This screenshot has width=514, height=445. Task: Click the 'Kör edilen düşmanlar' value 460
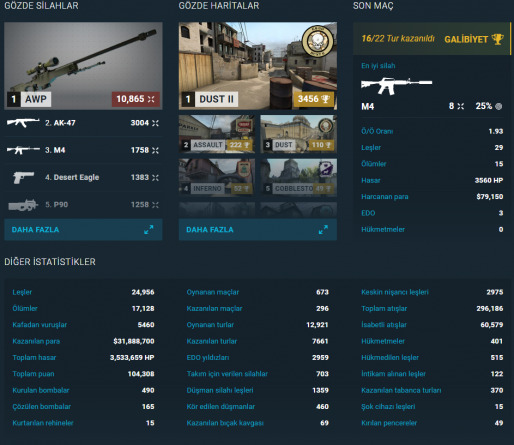point(322,407)
